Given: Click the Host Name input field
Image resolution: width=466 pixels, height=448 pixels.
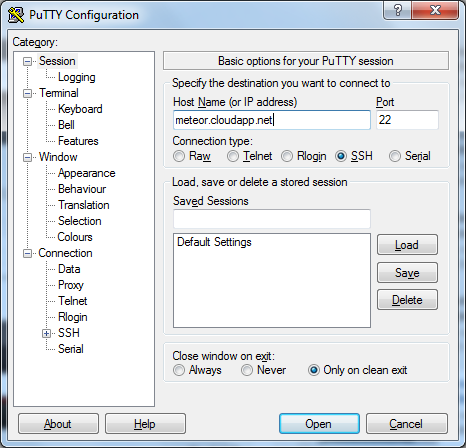Looking at the screenshot, I should [x=272, y=120].
